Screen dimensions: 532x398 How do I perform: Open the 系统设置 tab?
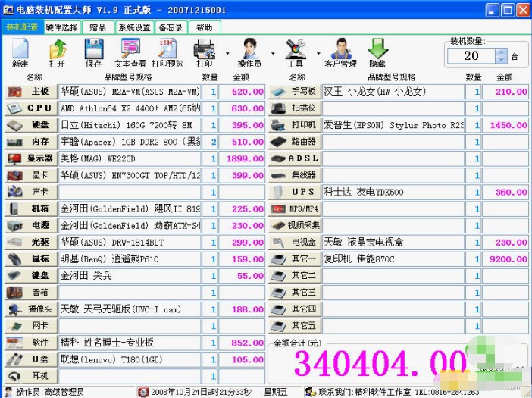(x=135, y=27)
